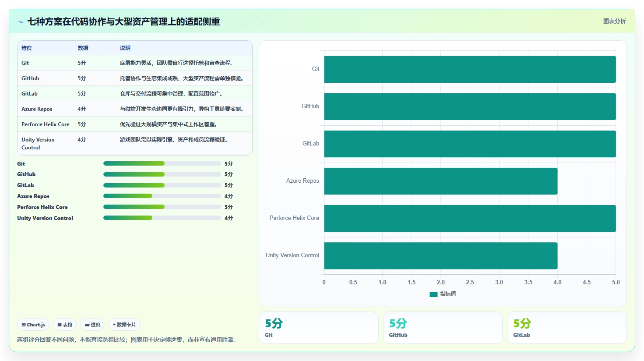Click the 说明 column header
This screenshot has width=644, height=361.
tap(125, 48)
